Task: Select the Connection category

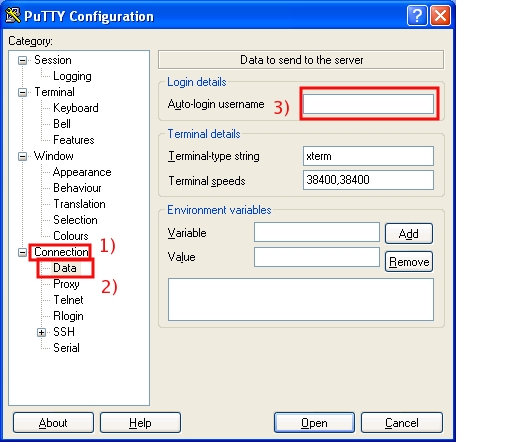Action: [61, 252]
